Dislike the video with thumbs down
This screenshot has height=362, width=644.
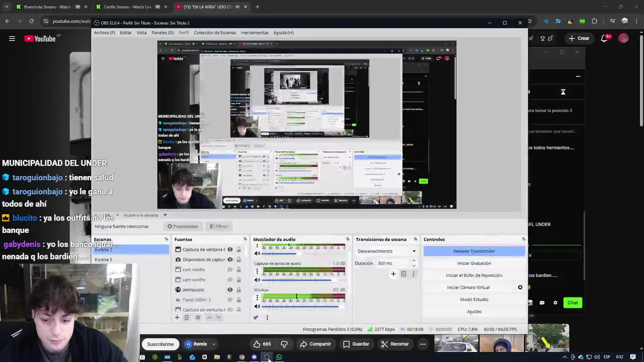click(284, 344)
